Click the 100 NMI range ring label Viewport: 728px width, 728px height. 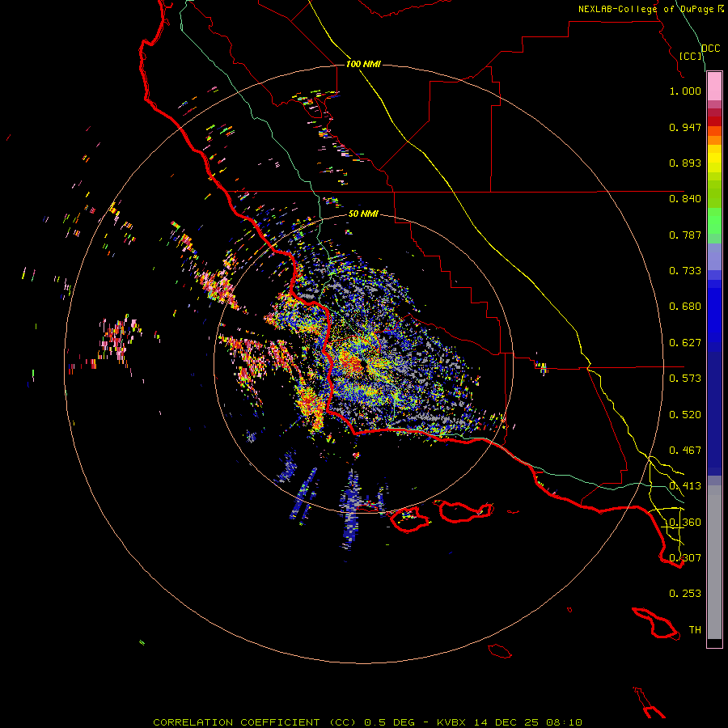pyautogui.click(x=363, y=64)
